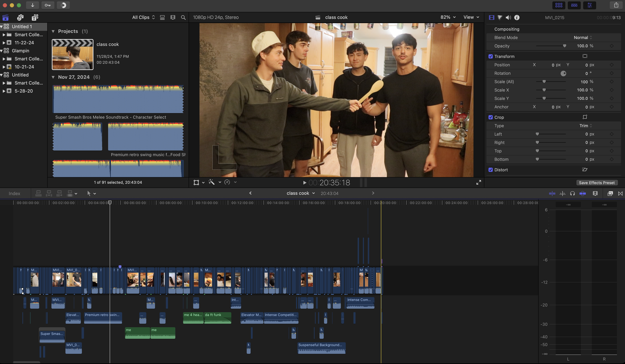The height and width of the screenshot is (364, 625).
Task: Click the Share export icon
Action: (616, 5)
